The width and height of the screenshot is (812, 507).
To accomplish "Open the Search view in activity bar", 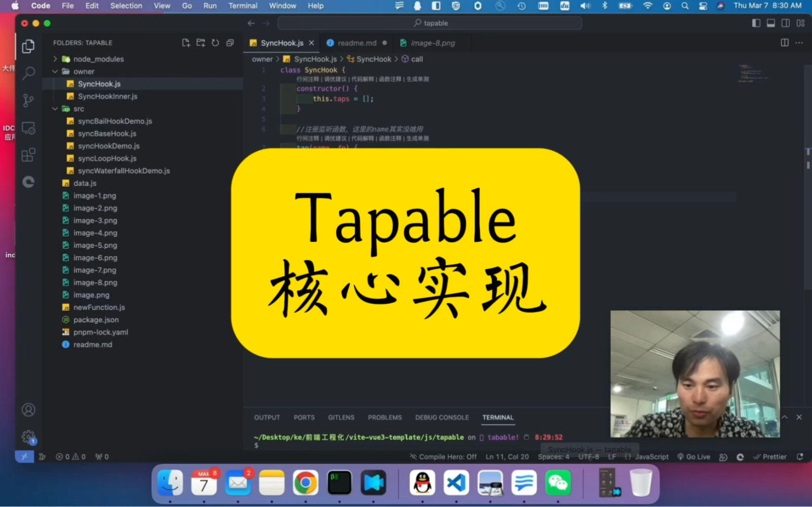I will [x=28, y=73].
